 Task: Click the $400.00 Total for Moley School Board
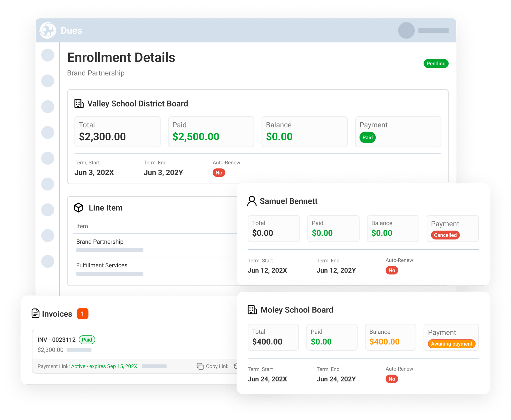coord(267,342)
